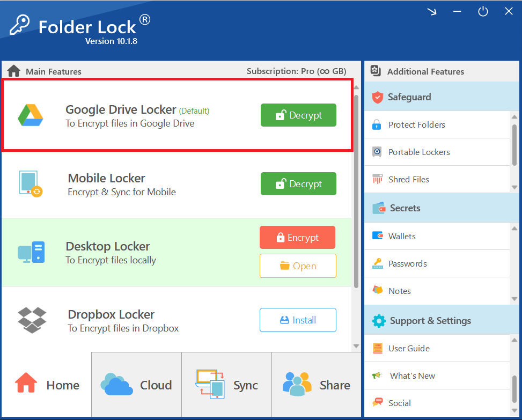The width and height of the screenshot is (522, 420).
Task: Collapse the Support & Settings section header
Action: pos(442,320)
